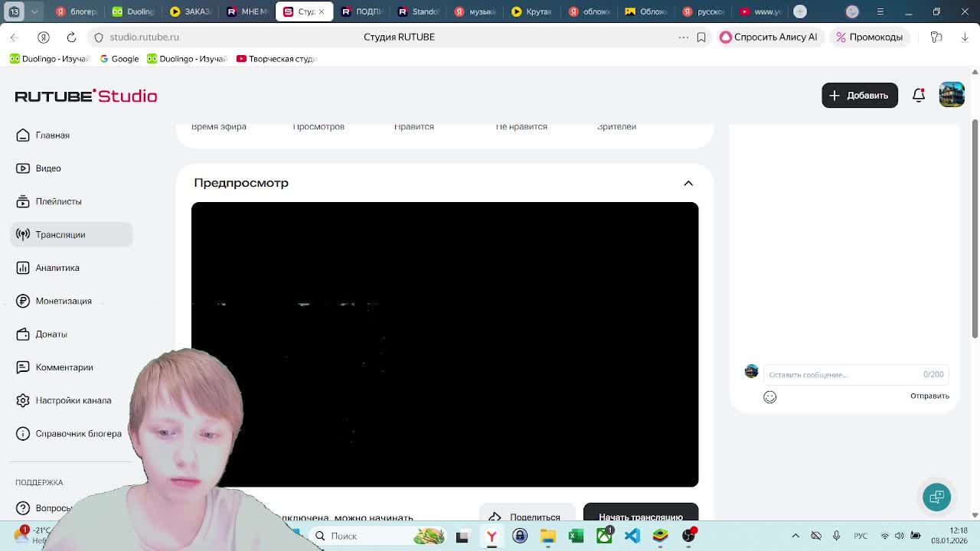This screenshot has height=551, width=980.
Task: Click the Yandex home button in toolbar
Action: tap(43, 37)
